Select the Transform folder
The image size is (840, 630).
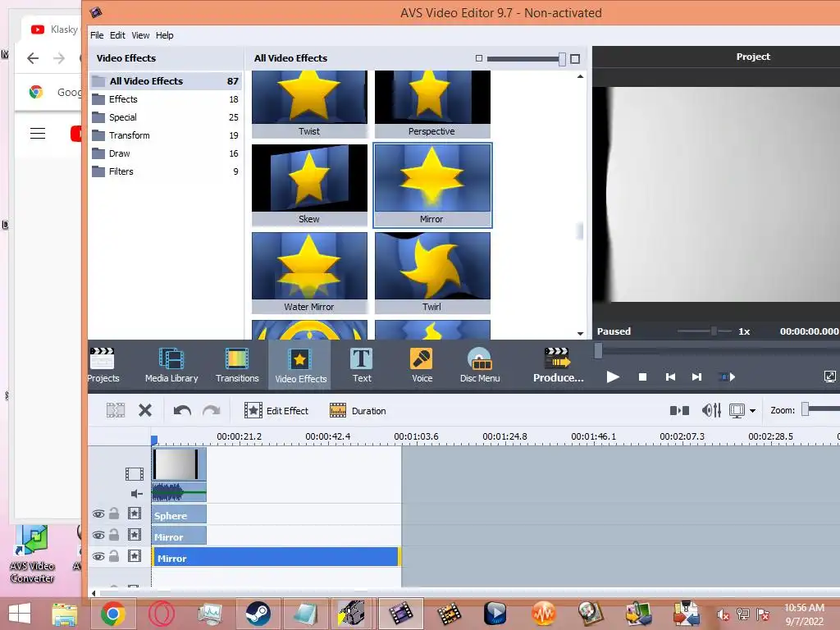166,135
